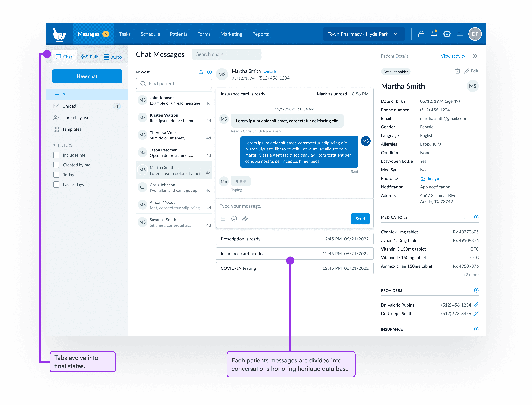Viewport: 532px width, 405px height.
Task: Click the notification bell icon
Action: [434, 34]
